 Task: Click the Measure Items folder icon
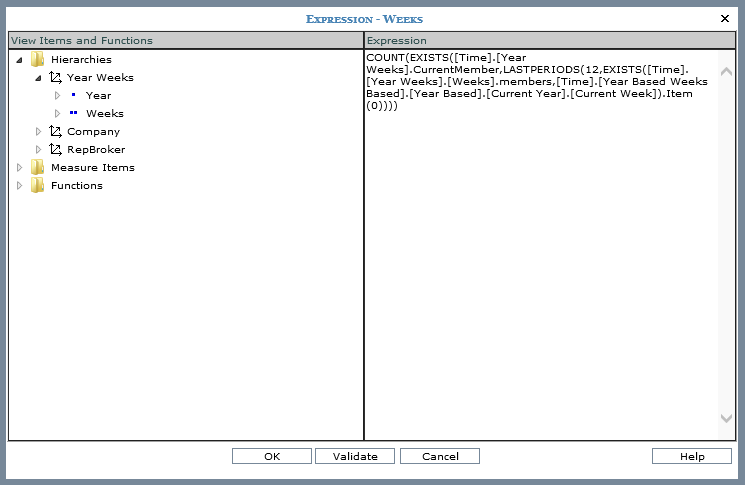coord(38,168)
